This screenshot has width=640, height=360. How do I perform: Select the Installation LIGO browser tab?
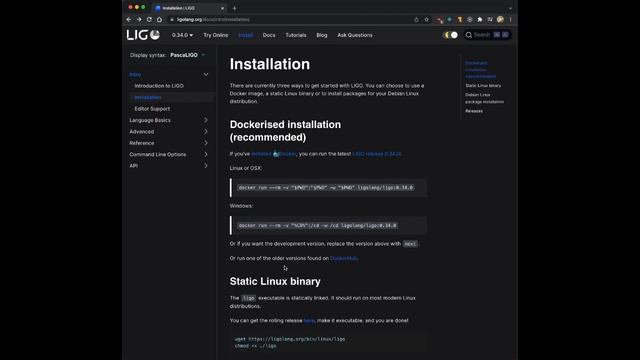189,8
